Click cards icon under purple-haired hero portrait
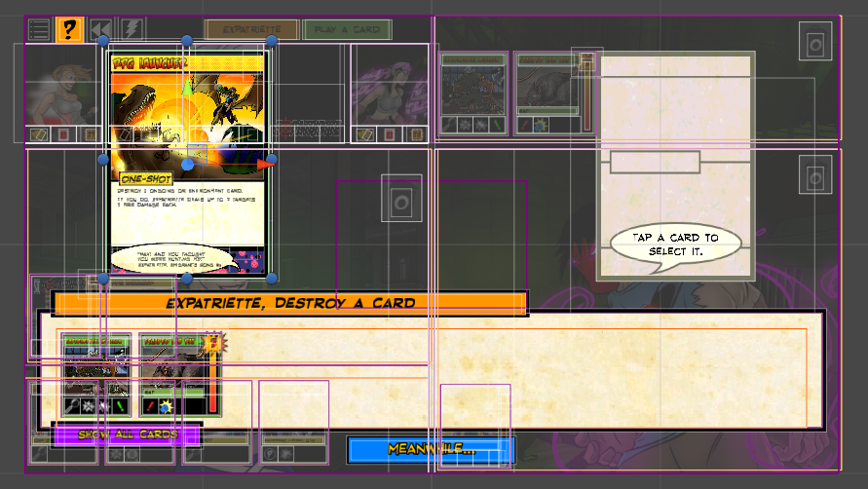The image size is (868, 489). click(364, 134)
